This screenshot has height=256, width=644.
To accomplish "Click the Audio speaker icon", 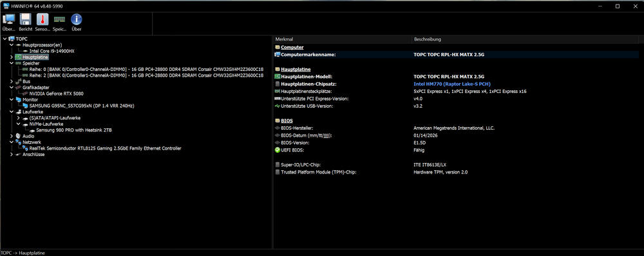I will tap(18, 136).
